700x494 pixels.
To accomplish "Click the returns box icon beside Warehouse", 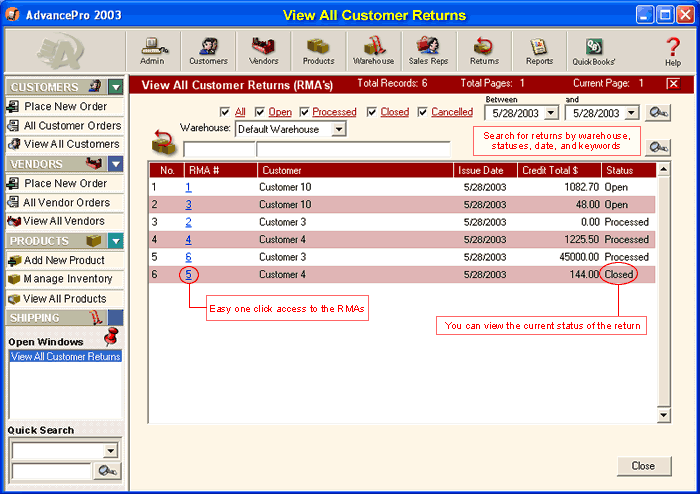I will [163, 142].
